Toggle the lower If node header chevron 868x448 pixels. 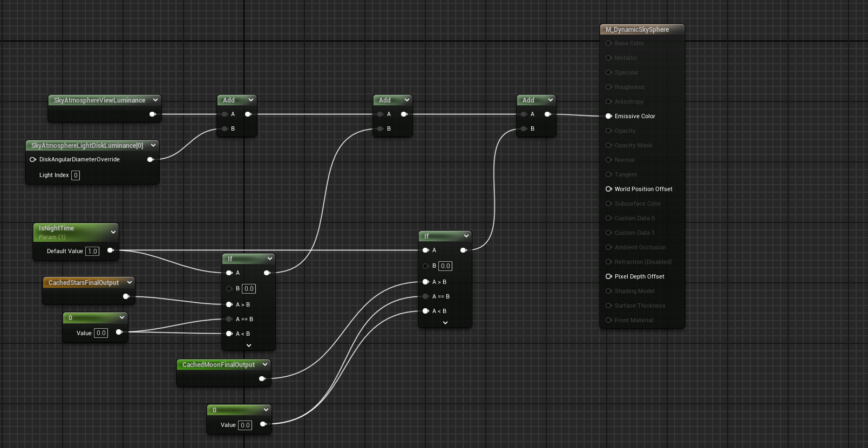pos(270,259)
